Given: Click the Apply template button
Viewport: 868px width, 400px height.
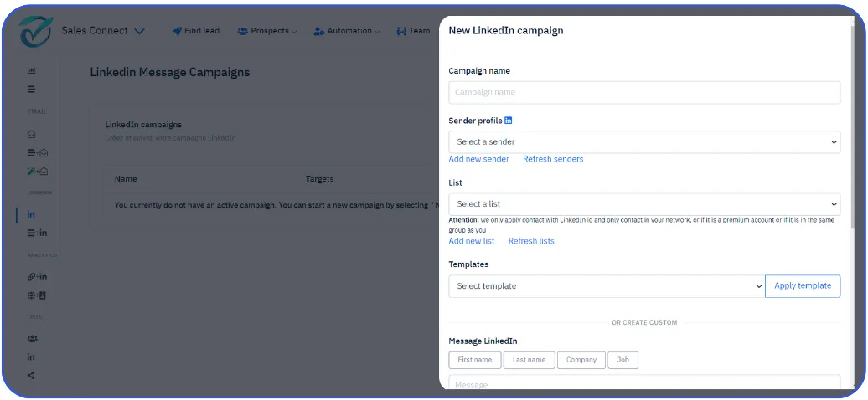Looking at the screenshot, I should tap(803, 286).
